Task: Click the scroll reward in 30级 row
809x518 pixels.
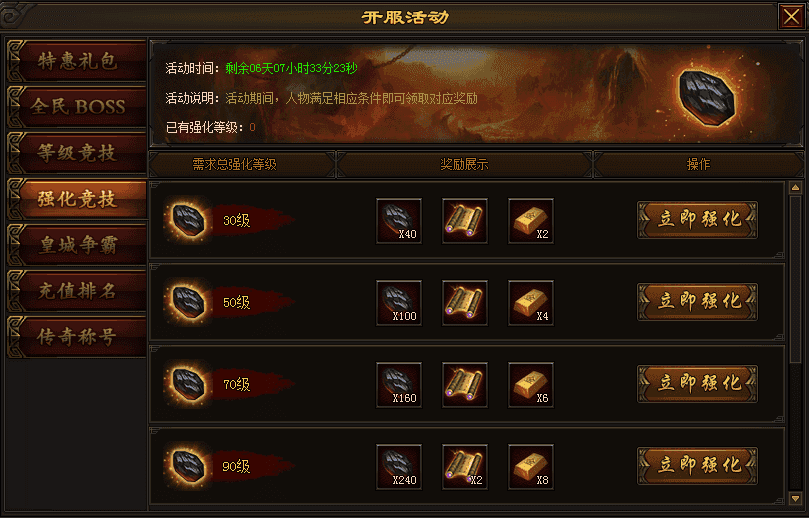Action: (465, 221)
